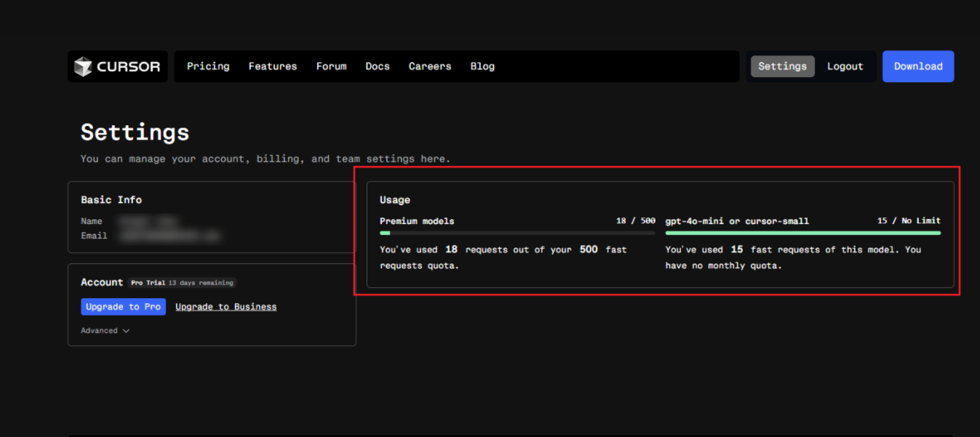Viewport: 980px width, 437px height.
Task: Visit the Careers page
Action: [x=430, y=66]
